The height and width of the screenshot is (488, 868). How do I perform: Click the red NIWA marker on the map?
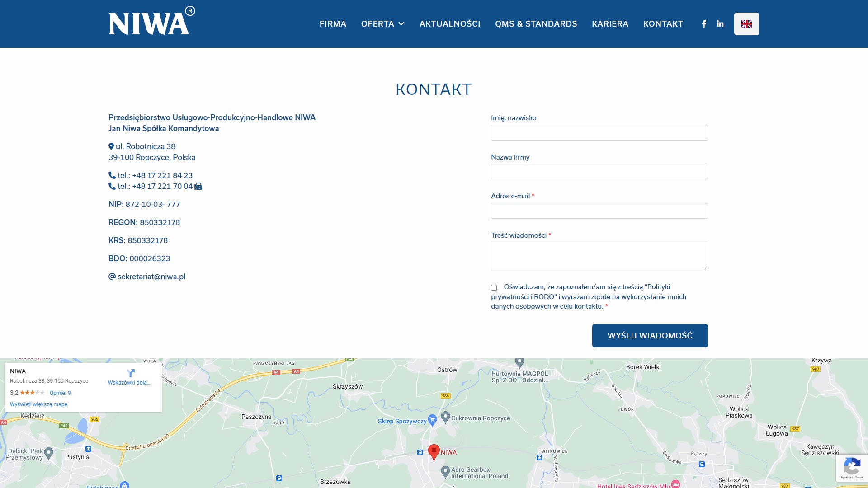pos(434,451)
